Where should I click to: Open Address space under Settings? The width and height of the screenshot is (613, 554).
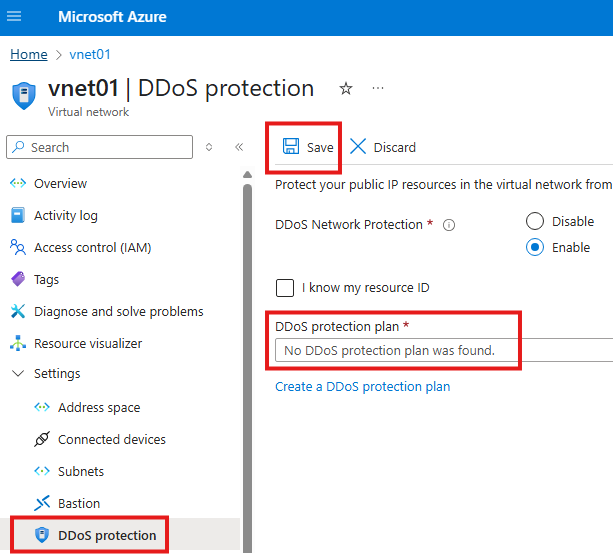[x=99, y=407]
